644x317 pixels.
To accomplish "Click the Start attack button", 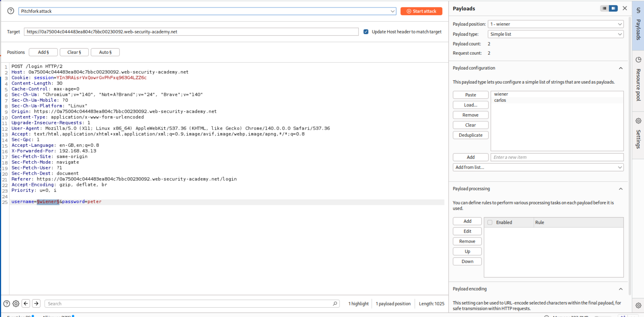I will [x=421, y=11].
